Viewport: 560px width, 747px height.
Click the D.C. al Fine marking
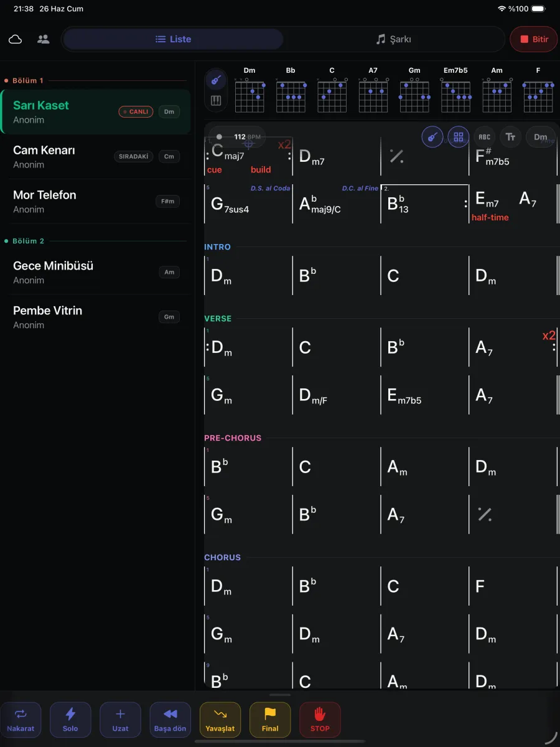coord(360,188)
